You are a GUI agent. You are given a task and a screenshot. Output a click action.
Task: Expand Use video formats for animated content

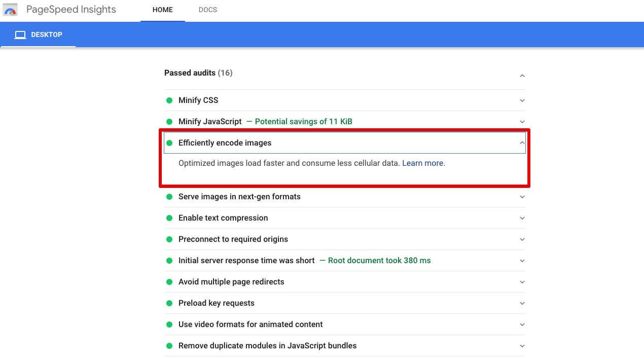[x=522, y=325]
